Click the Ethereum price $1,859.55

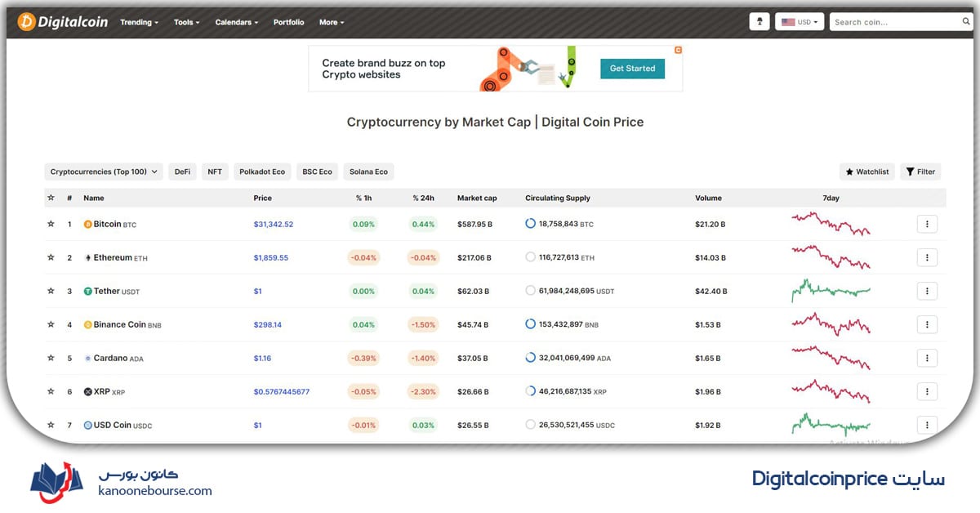[x=271, y=258]
